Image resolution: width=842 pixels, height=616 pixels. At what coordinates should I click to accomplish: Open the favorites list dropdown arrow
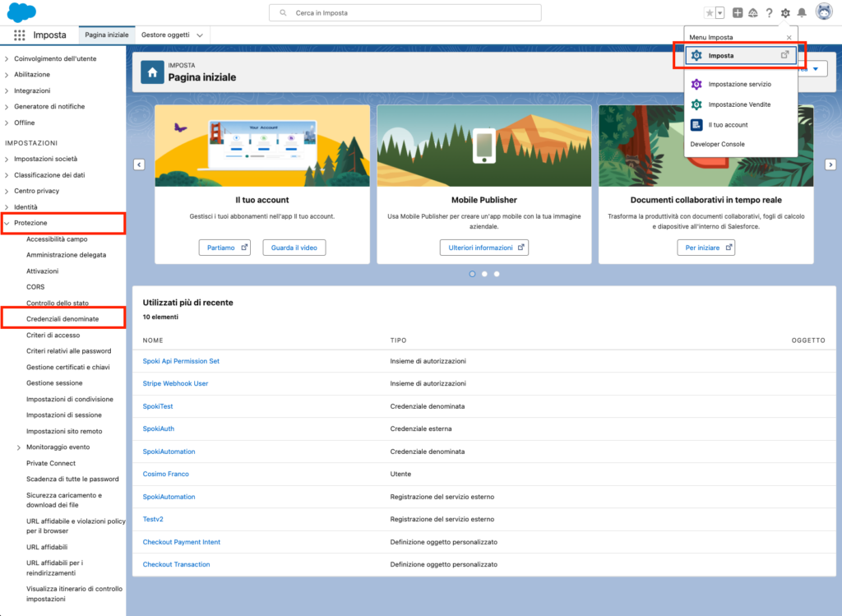[x=720, y=12]
